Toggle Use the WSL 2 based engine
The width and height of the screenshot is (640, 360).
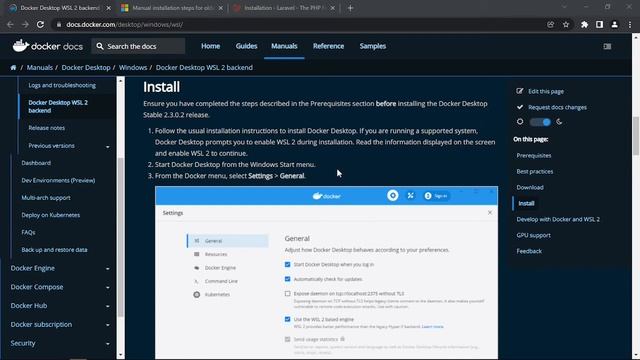[287, 319]
